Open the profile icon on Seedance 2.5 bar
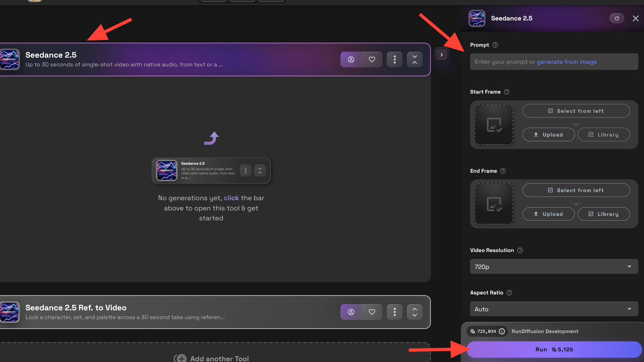644x362 pixels. click(x=351, y=59)
